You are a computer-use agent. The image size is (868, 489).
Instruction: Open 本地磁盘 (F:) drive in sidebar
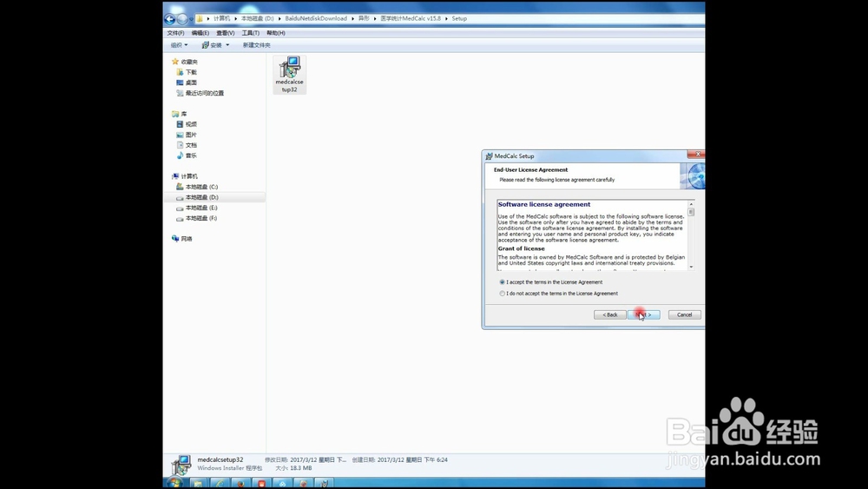[x=196, y=218]
